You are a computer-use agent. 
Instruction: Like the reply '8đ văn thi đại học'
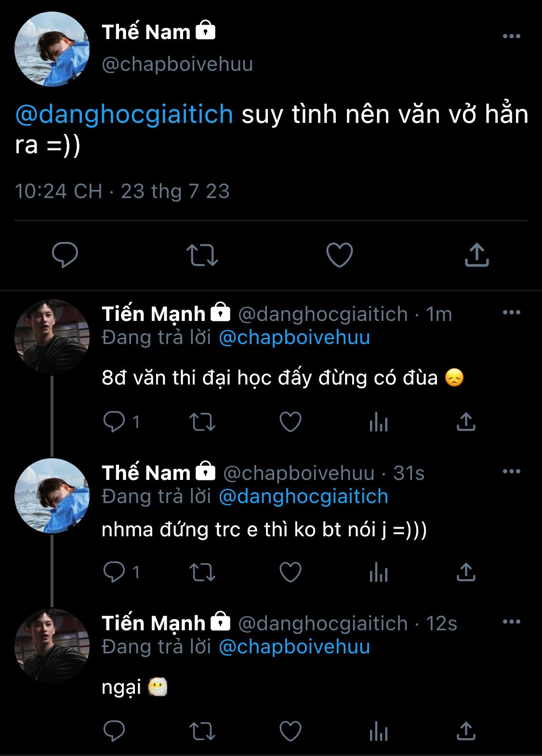291,422
